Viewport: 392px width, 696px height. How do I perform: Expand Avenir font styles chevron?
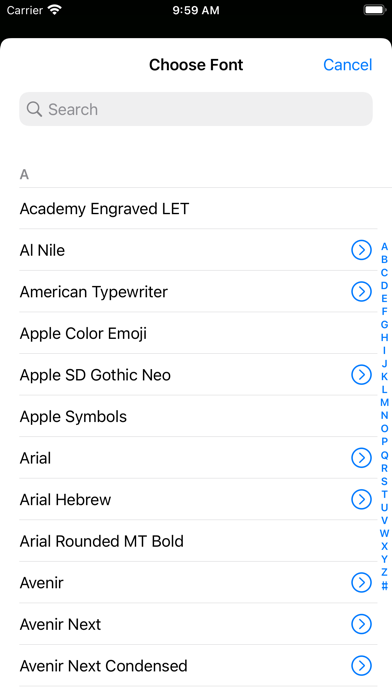pos(361,582)
